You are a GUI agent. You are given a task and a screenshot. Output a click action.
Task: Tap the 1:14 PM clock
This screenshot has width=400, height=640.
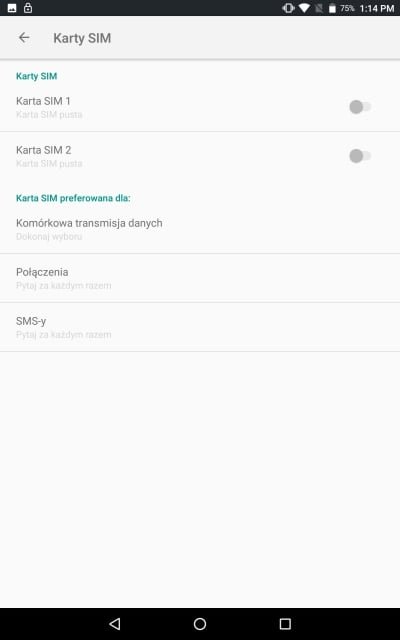(377, 8)
